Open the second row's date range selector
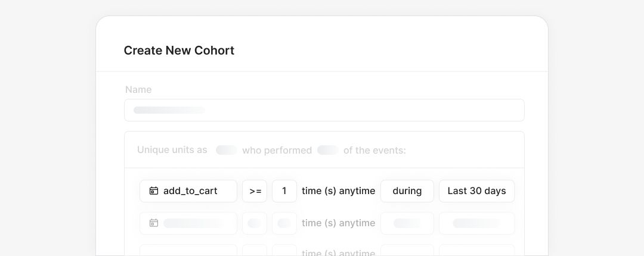This screenshot has width=644, height=256. click(x=476, y=223)
